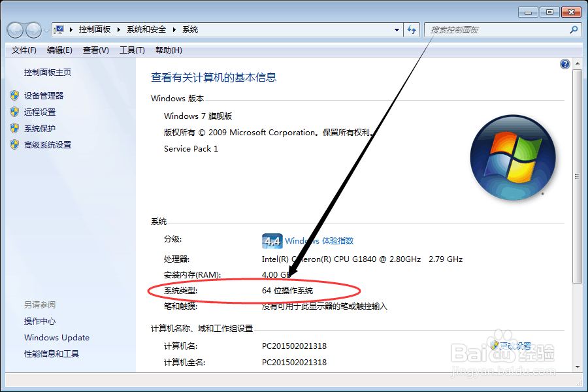
Task: Click the refresh button beside the address bar
Action: pos(412,29)
